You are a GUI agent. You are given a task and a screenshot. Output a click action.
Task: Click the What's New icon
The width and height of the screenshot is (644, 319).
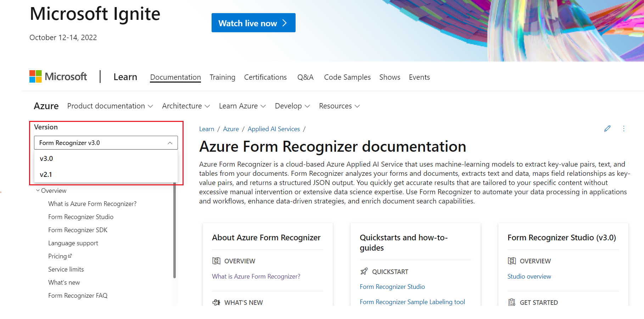[x=216, y=302]
